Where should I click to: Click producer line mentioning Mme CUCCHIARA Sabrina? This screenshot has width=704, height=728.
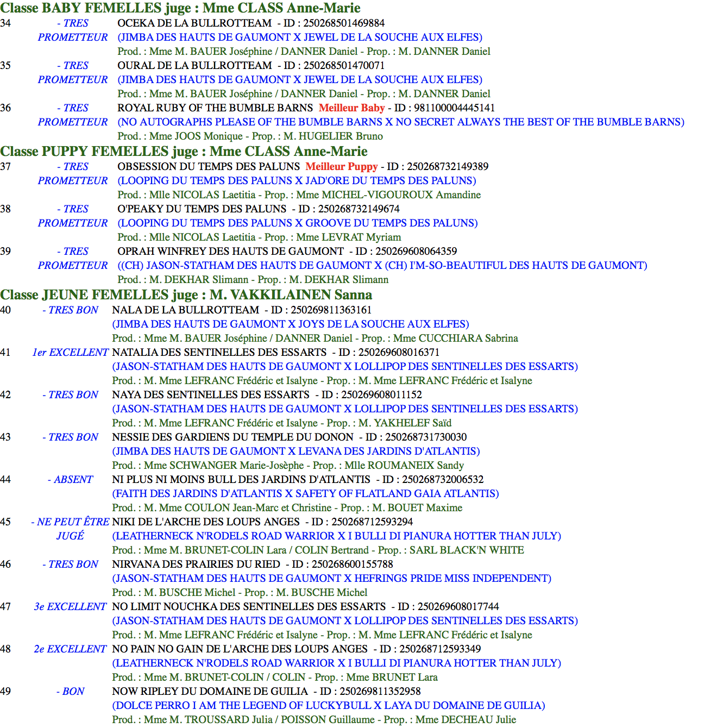[315, 338]
